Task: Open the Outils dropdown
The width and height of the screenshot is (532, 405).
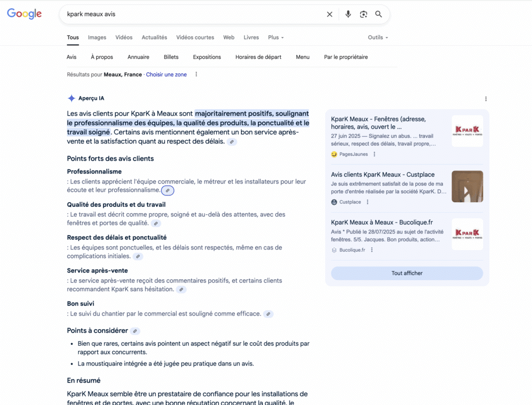Action: tap(378, 37)
